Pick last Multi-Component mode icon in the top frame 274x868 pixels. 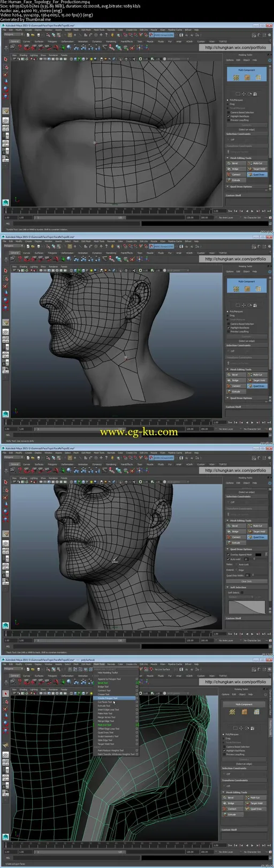[258, 78]
